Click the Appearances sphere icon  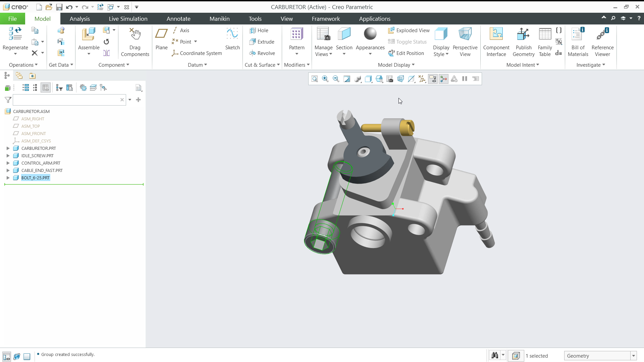[x=370, y=34]
